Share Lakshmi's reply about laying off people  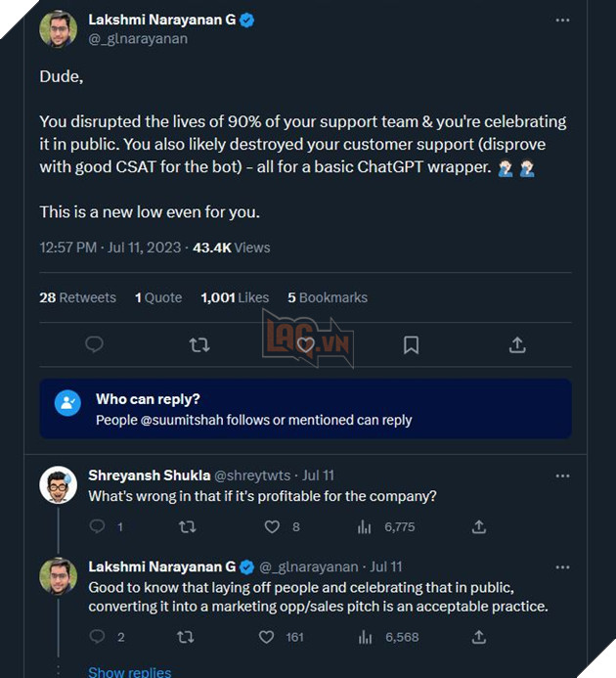pos(479,637)
